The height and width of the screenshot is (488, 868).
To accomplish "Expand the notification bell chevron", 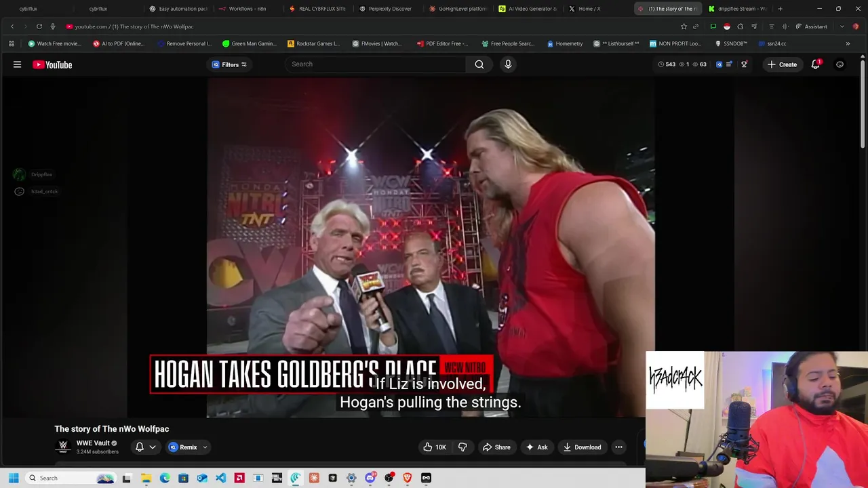I will coord(153,447).
